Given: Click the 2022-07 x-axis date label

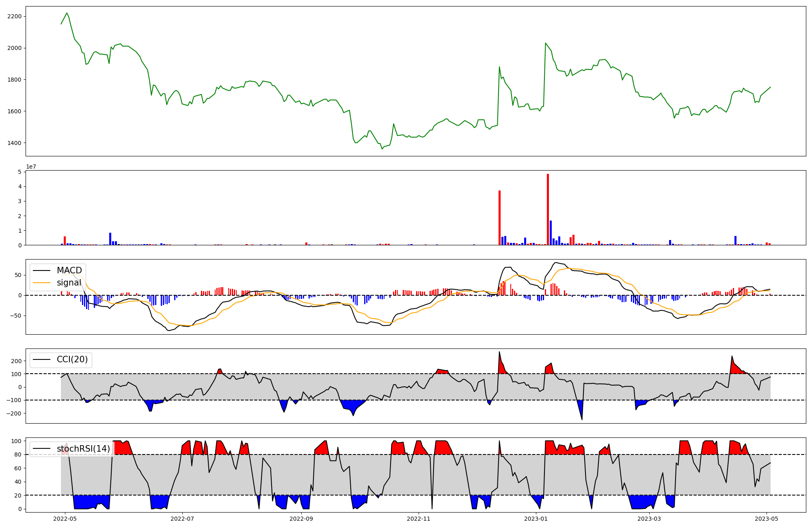Looking at the screenshot, I should 183,519.
